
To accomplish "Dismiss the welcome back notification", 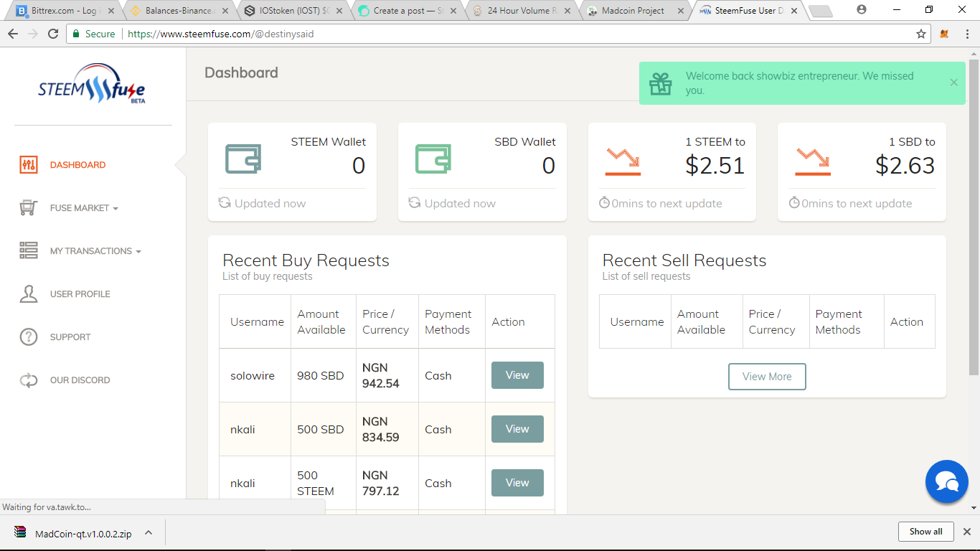I will [x=953, y=83].
